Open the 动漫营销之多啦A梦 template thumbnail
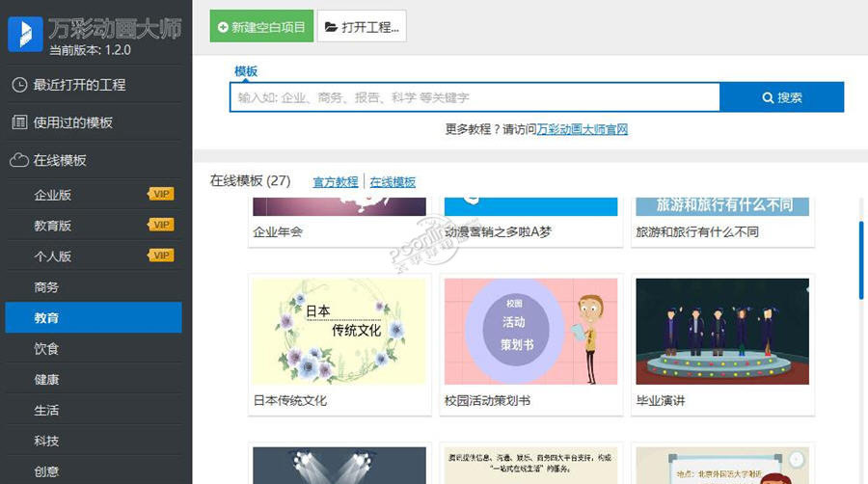The height and width of the screenshot is (484, 868). tap(530, 206)
